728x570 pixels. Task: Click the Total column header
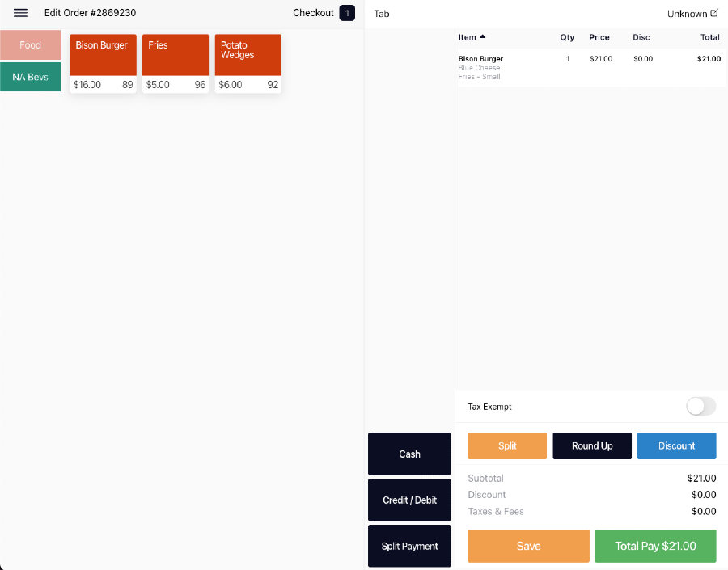point(710,38)
